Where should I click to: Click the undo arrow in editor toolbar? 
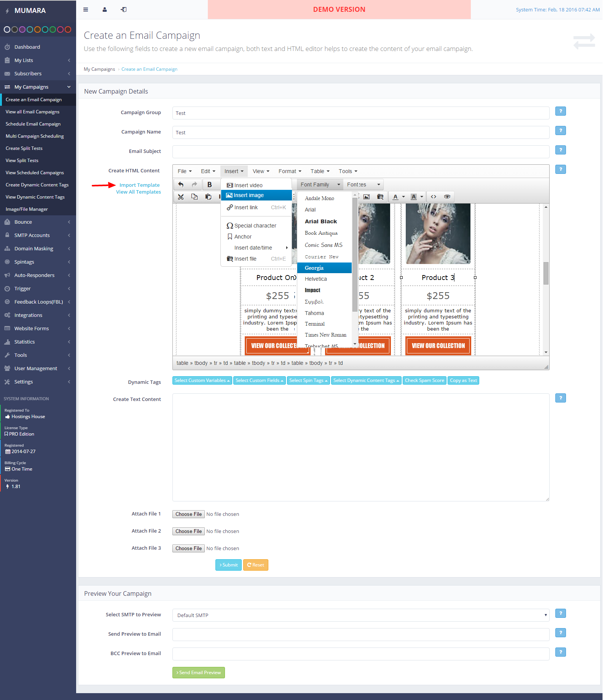[x=181, y=185]
